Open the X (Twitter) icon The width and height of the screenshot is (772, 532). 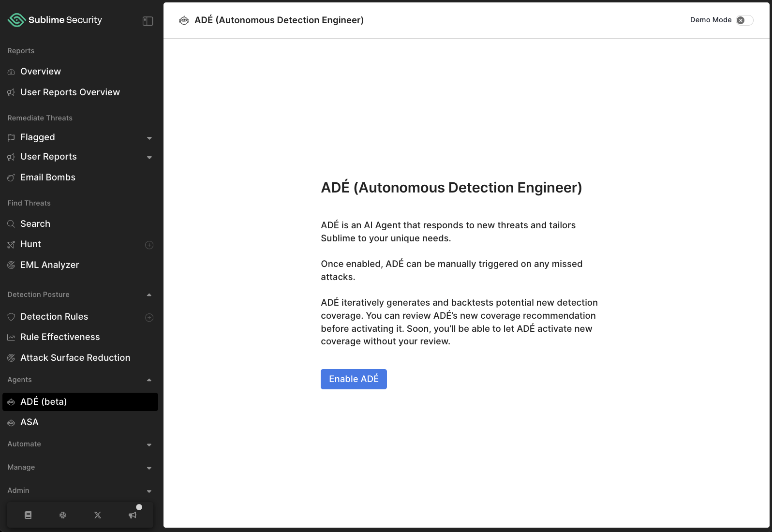[x=98, y=515]
